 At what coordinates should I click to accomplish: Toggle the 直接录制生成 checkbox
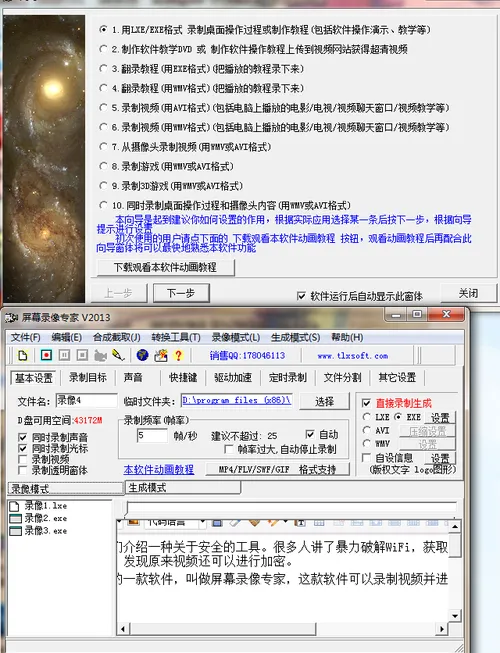coord(366,403)
